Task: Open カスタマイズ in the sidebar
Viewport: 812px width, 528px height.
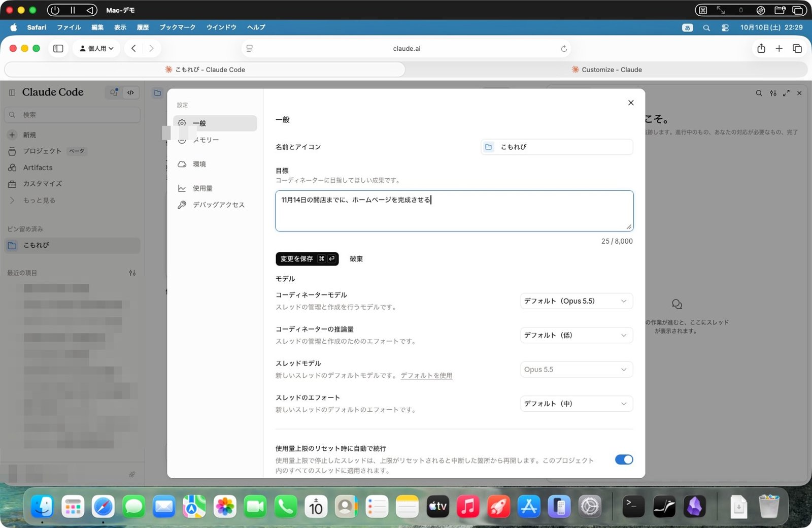Action: point(72,184)
